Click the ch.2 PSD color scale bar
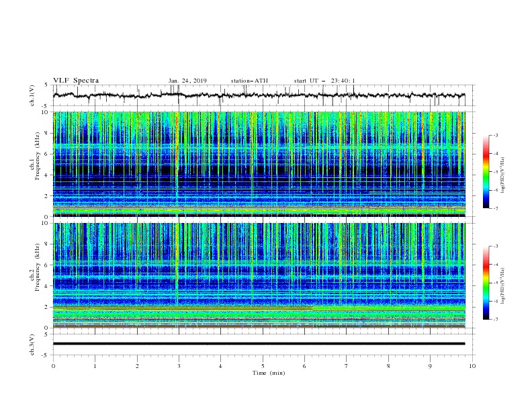Screen dimensions: 532x411 (x=486, y=283)
